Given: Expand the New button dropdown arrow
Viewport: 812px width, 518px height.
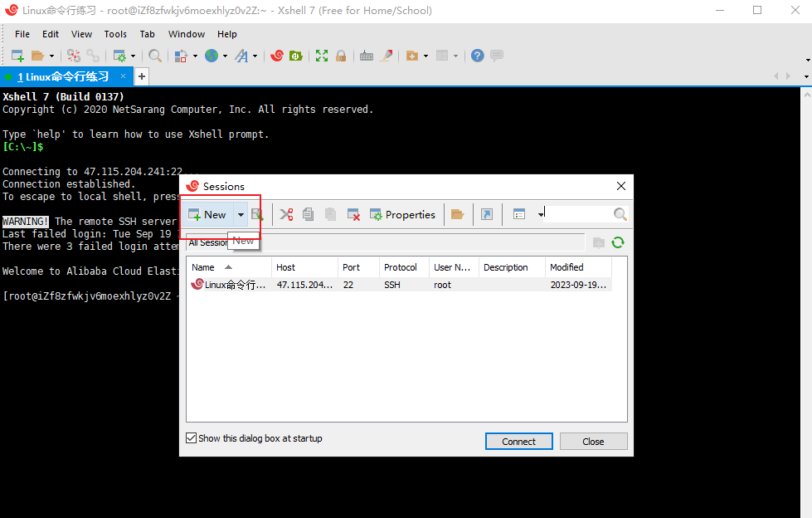Looking at the screenshot, I should click(x=240, y=214).
